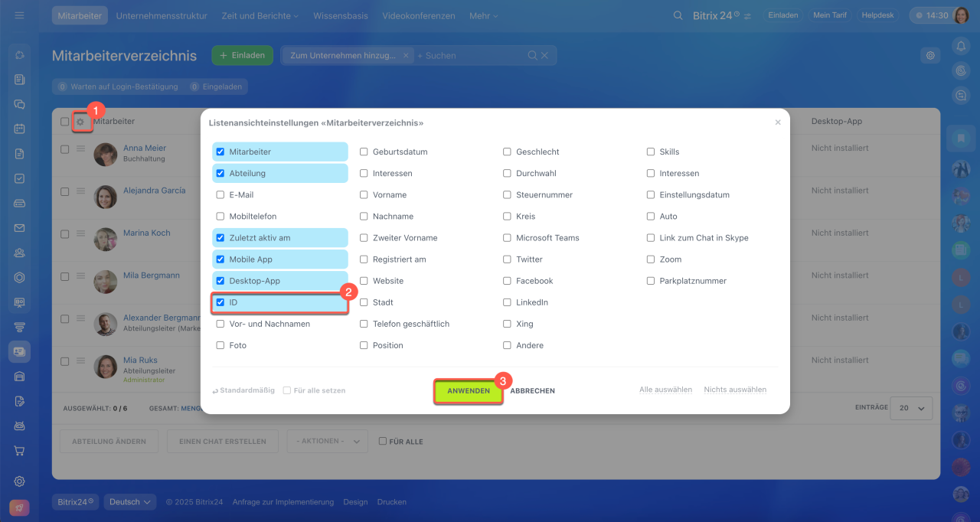Remove the 'Zum Unternehmen hinzug...' filter chip
Image resolution: width=980 pixels, height=522 pixels.
tap(406, 55)
